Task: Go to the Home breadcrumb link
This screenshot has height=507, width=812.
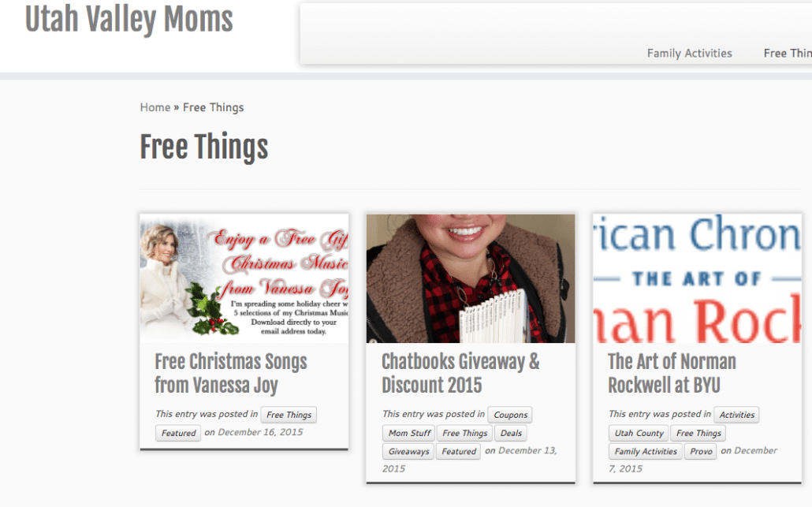Action: 155,107
